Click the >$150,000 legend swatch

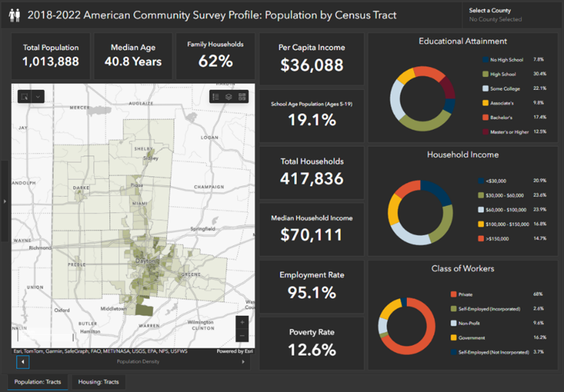point(481,238)
